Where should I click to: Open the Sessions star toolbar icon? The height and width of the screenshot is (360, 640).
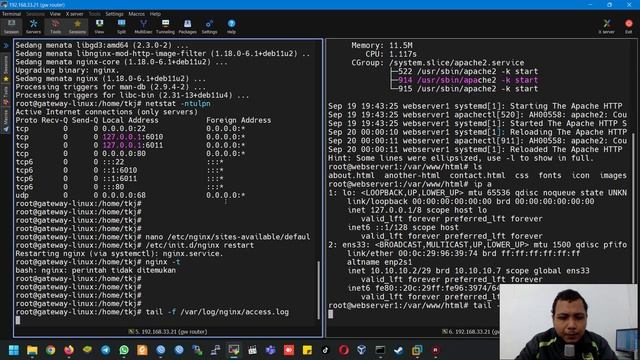point(77,27)
